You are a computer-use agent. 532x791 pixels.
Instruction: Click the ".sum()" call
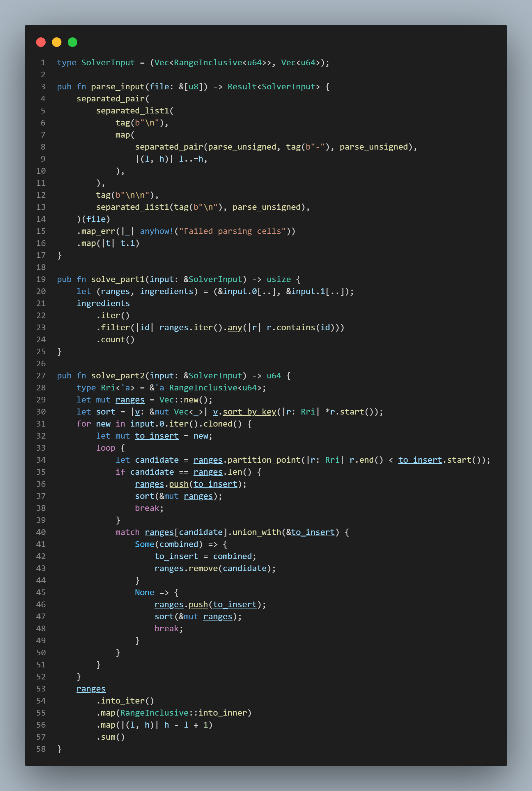click(x=111, y=737)
